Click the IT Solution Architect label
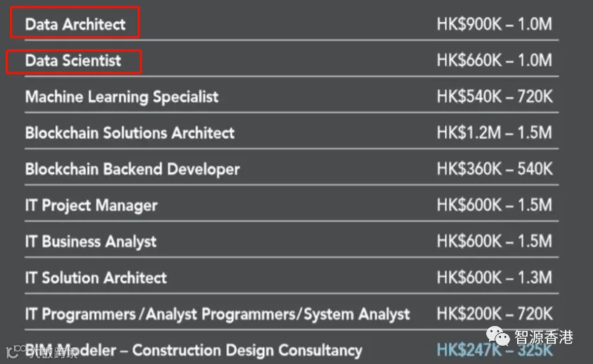 [x=96, y=278]
